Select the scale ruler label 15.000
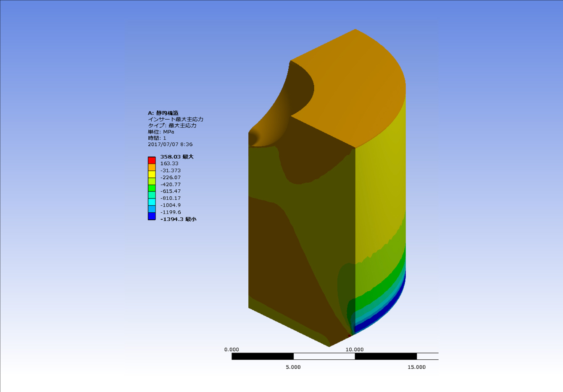The width and height of the screenshot is (563, 392). [416, 367]
